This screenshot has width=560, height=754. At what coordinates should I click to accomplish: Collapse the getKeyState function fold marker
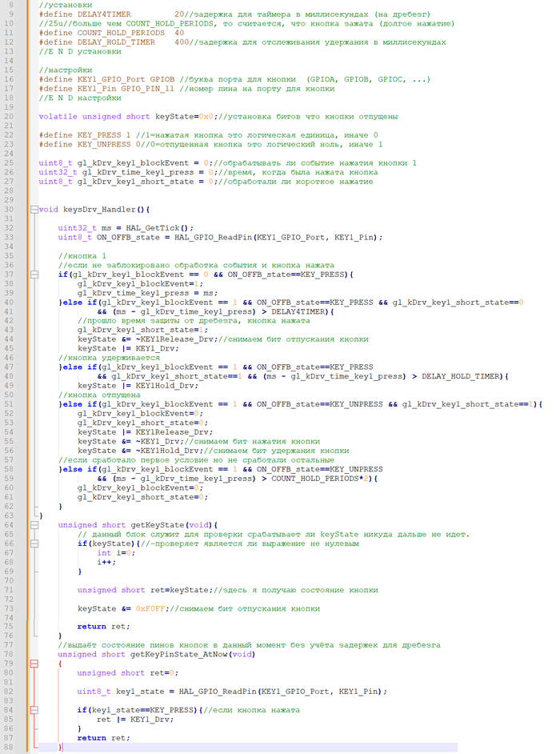tap(33, 524)
